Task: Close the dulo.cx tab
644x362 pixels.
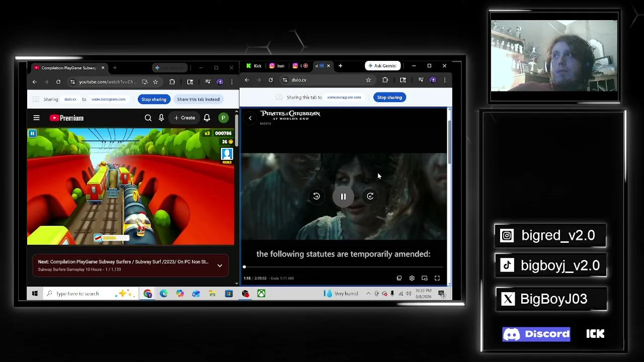Action: 329,66
